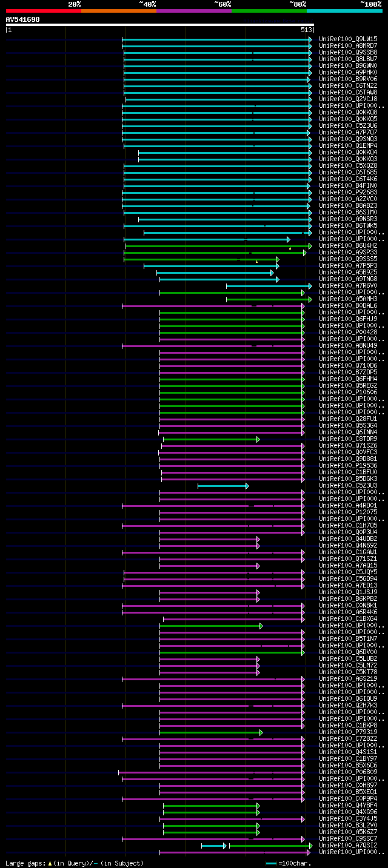Click the green alignment bar for UniRef100_C8TDR9
This screenshot has height=868, width=388.
click(211, 439)
